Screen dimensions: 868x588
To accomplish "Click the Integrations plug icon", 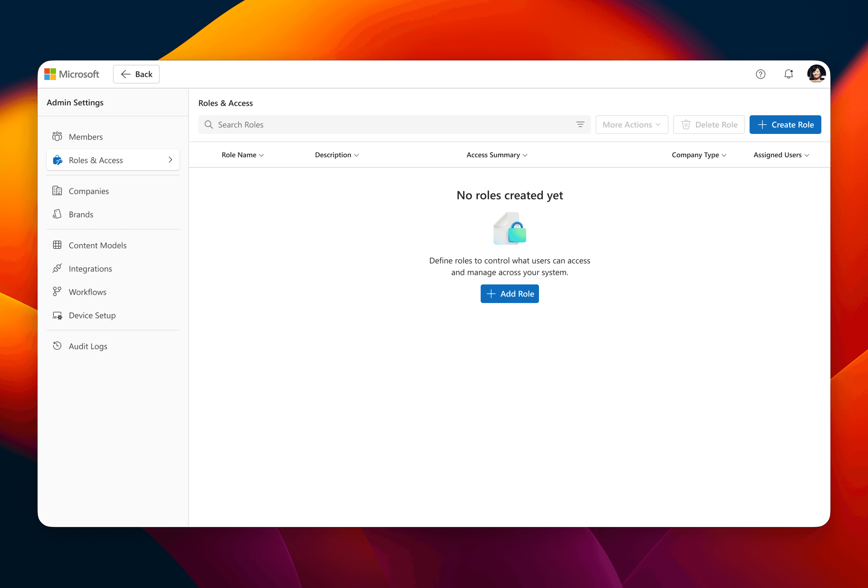I will click(57, 268).
